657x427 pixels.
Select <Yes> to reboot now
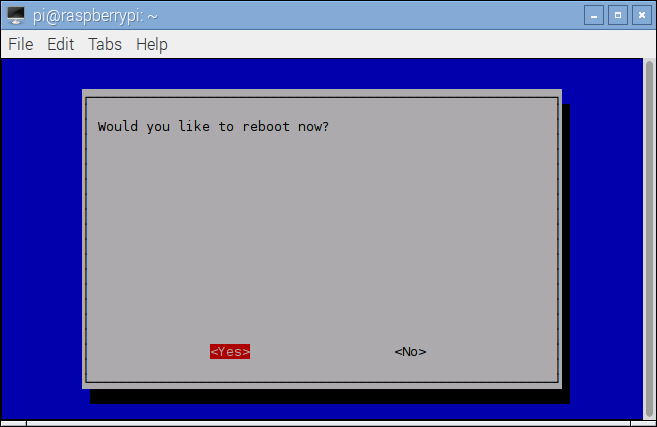(230, 352)
